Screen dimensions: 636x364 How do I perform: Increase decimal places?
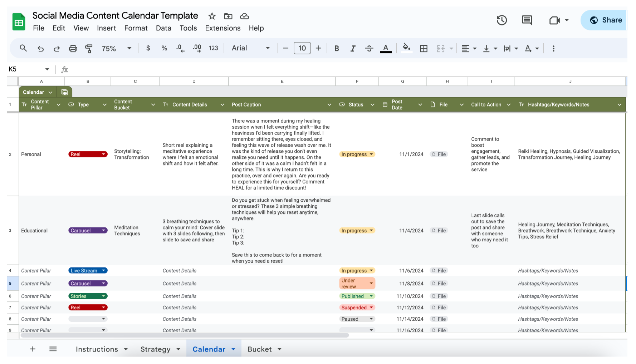click(197, 48)
